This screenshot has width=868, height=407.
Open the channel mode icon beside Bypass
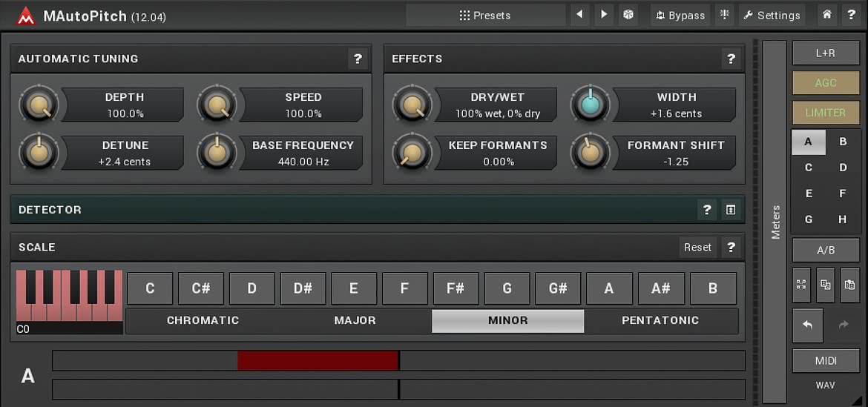click(724, 15)
